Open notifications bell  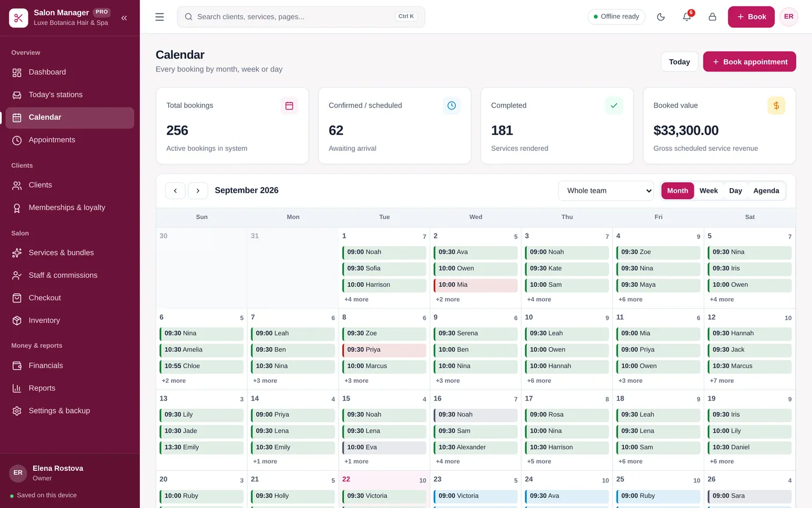tap(687, 17)
